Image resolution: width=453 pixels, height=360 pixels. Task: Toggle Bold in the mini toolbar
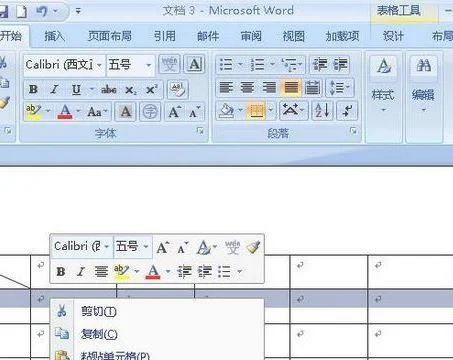pos(61,272)
